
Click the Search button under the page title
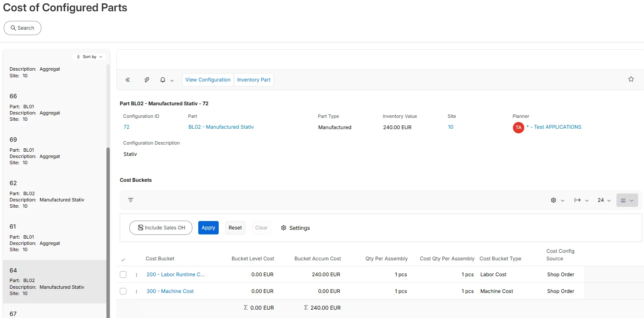[23, 28]
